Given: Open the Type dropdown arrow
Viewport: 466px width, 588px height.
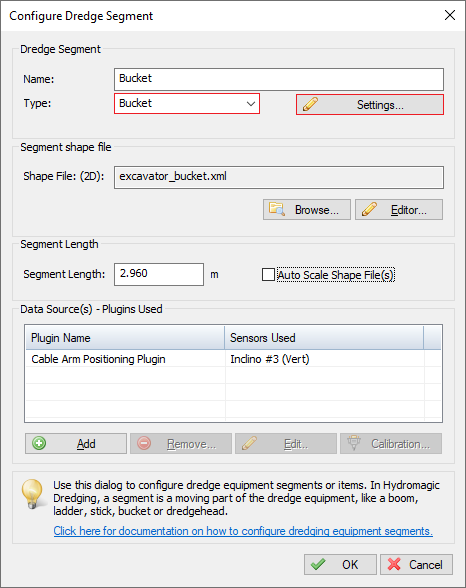Looking at the screenshot, I should coord(251,104).
